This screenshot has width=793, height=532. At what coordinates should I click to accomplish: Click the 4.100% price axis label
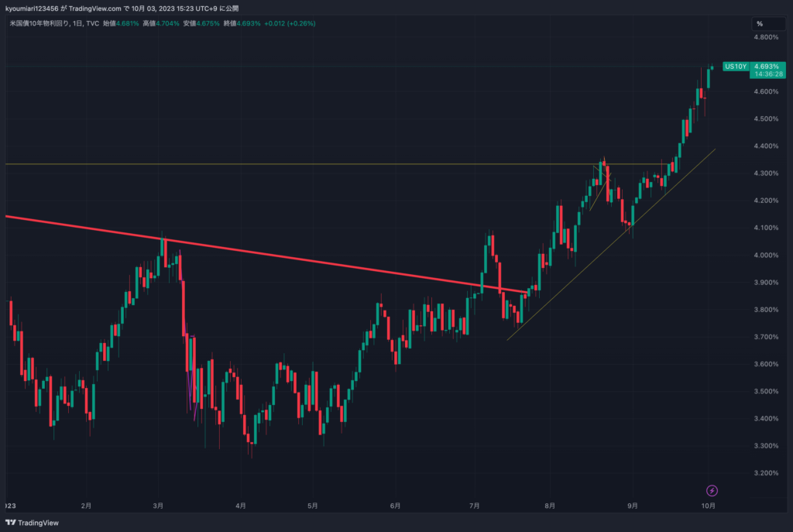[766, 228]
